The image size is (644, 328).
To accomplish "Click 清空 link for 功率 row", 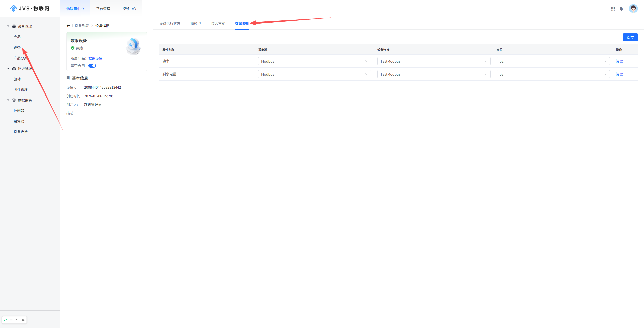I will click(x=619, y=61).
